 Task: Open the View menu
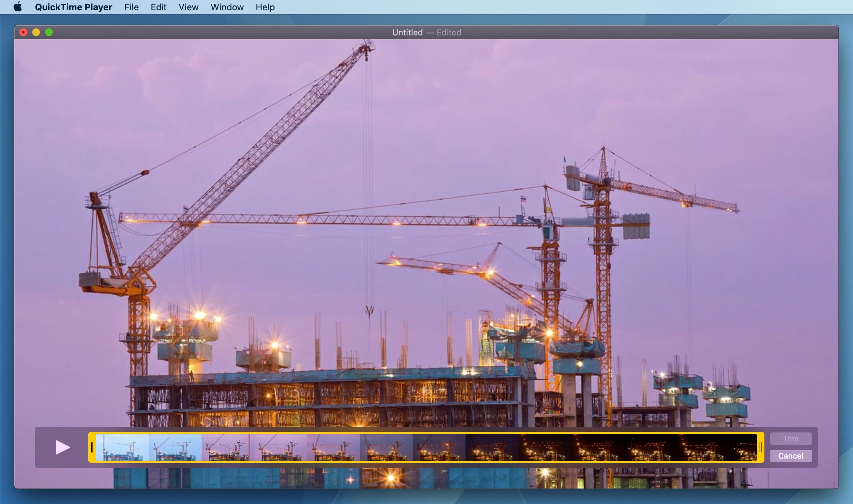click(x=188, y=7)
